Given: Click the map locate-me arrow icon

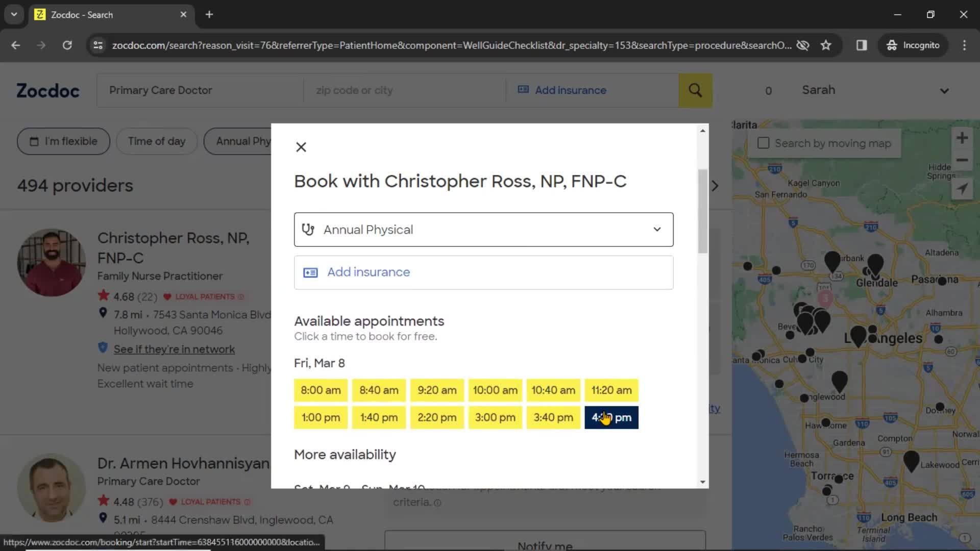Looking at the screenshot, I should tap(962, 189).
